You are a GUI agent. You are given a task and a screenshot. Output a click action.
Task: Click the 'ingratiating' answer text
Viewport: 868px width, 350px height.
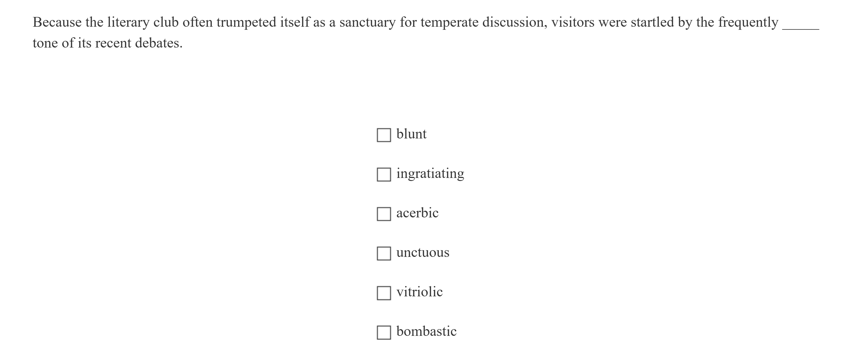pyautogui.click(x=430, y=174)
